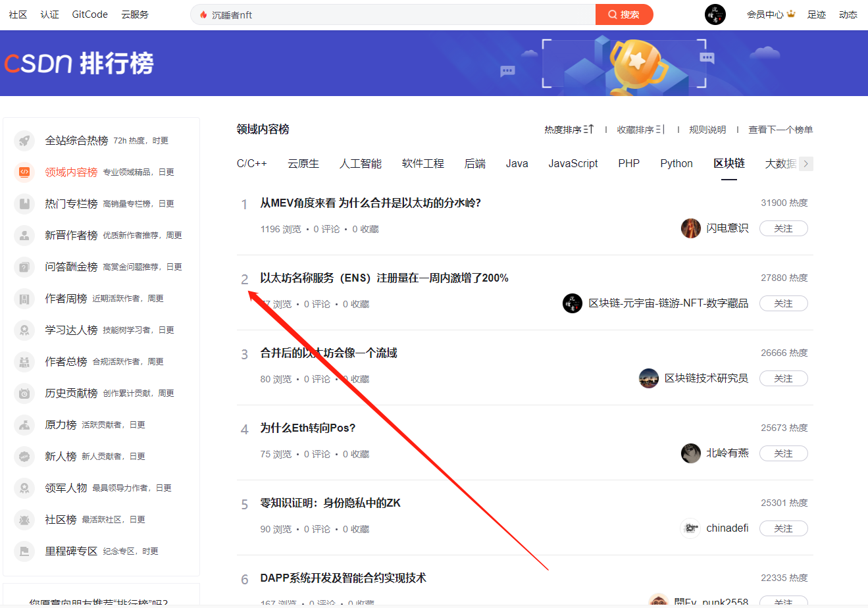This screenshot has width=868, height=608.
Task: Expand more tabs with right chevron
Action: click(x=806, y=164)
